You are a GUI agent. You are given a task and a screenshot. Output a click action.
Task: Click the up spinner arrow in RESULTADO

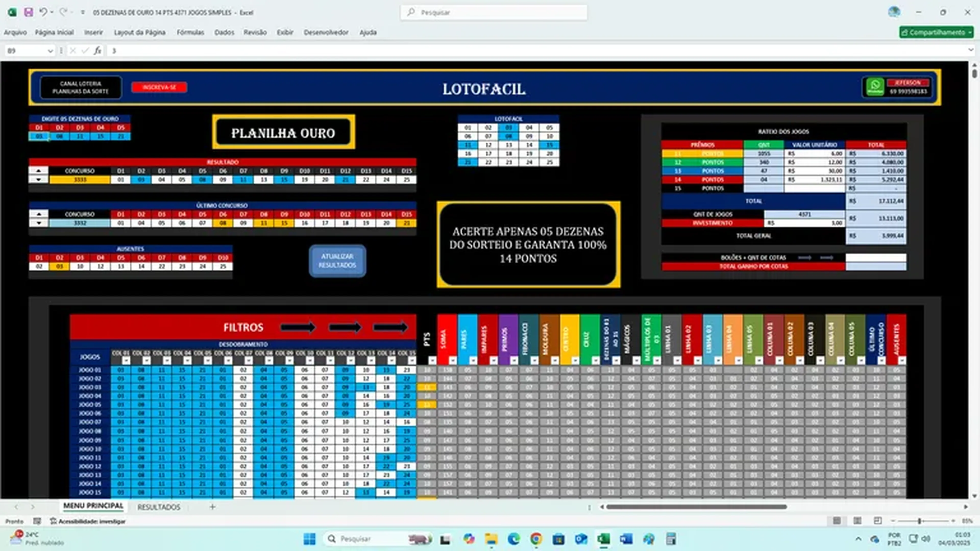[x=39, y=171]
